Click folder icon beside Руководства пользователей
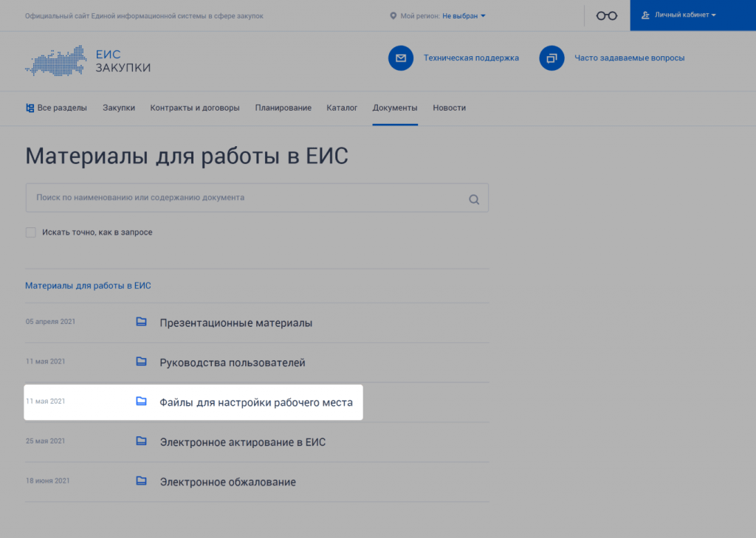 pyautogui.click(x=142, y=362)
